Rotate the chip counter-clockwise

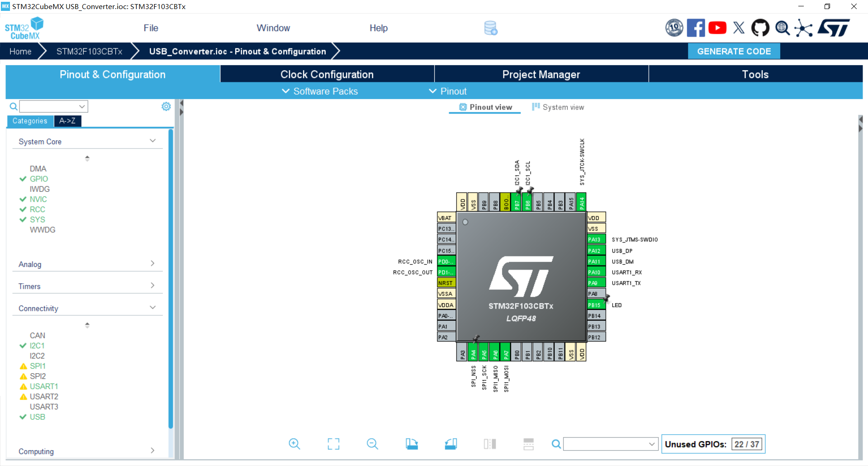(x=451, y=444)
